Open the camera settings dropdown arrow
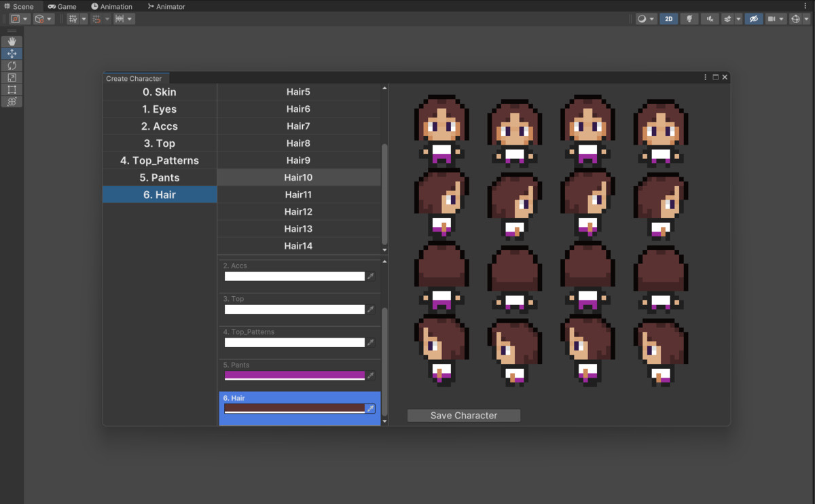815x504 pixels. tap(782, 19)
